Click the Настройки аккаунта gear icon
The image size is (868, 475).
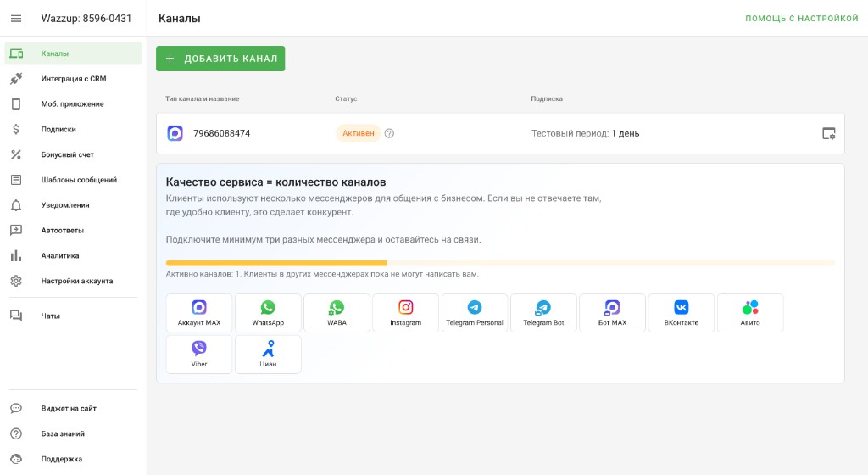point(16,281)
